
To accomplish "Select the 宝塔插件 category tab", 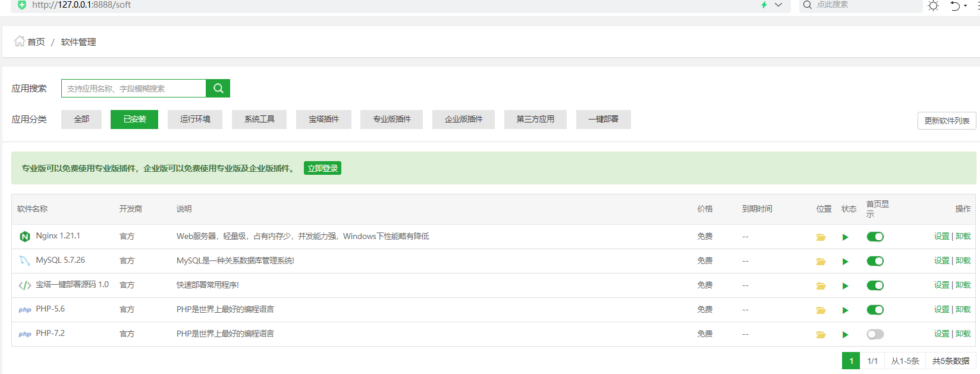I will click(x=323, y=120).
